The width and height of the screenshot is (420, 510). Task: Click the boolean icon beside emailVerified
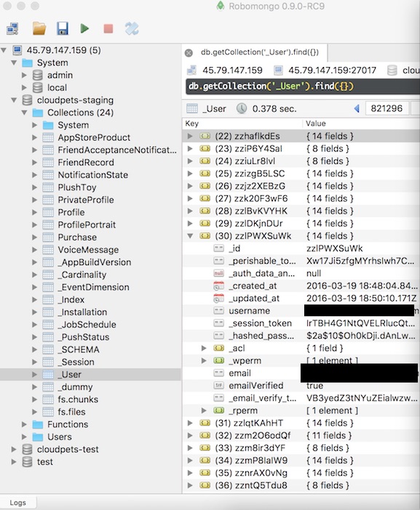point(219,385)
